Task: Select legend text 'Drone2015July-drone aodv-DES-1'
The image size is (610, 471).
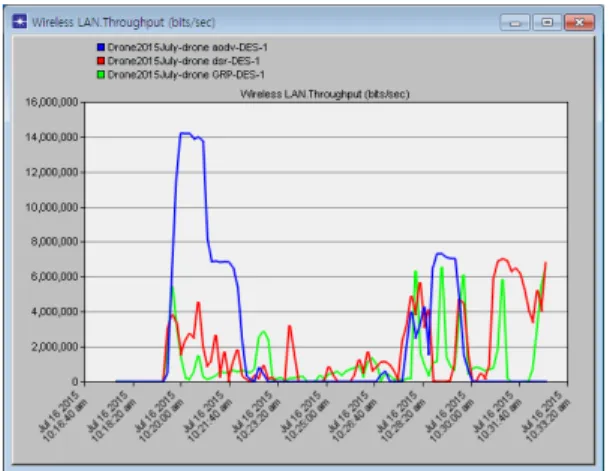Action: (188, 47)
